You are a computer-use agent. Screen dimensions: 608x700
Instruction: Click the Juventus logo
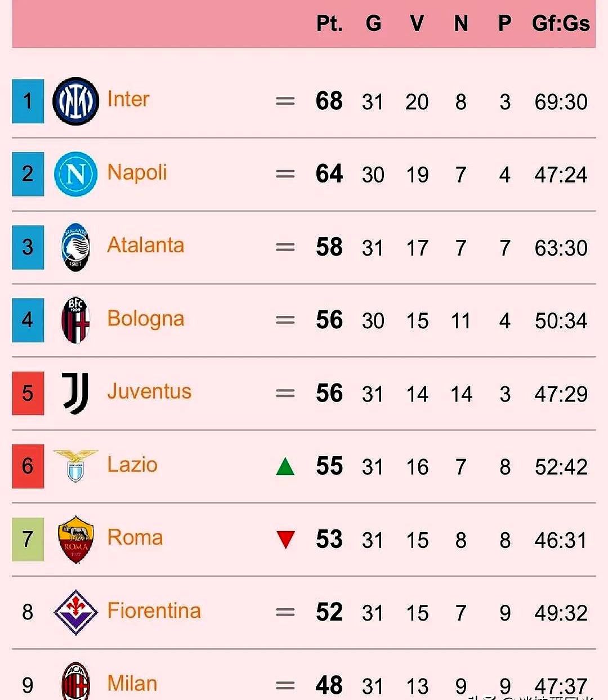[75, 393]
